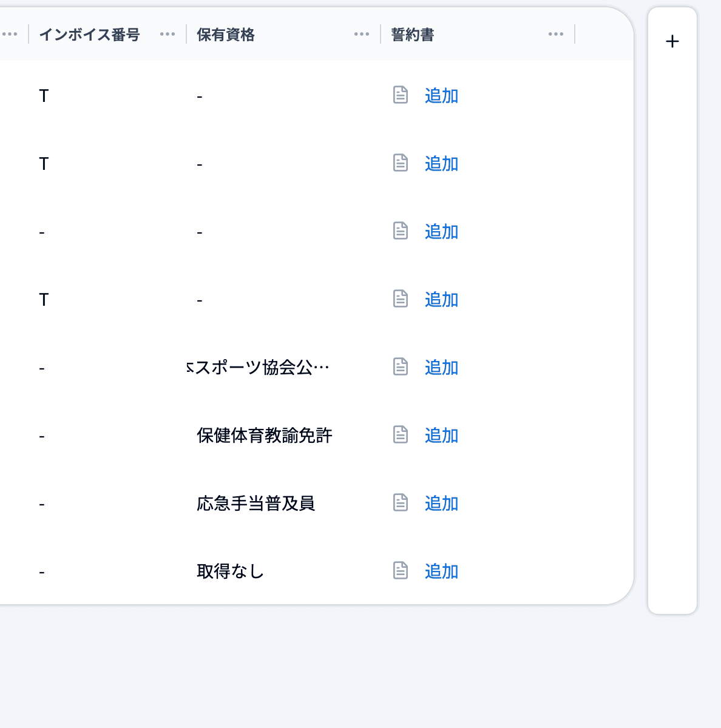
Task: Open the 誓約書 column options menu
Action: coord(556,35)
